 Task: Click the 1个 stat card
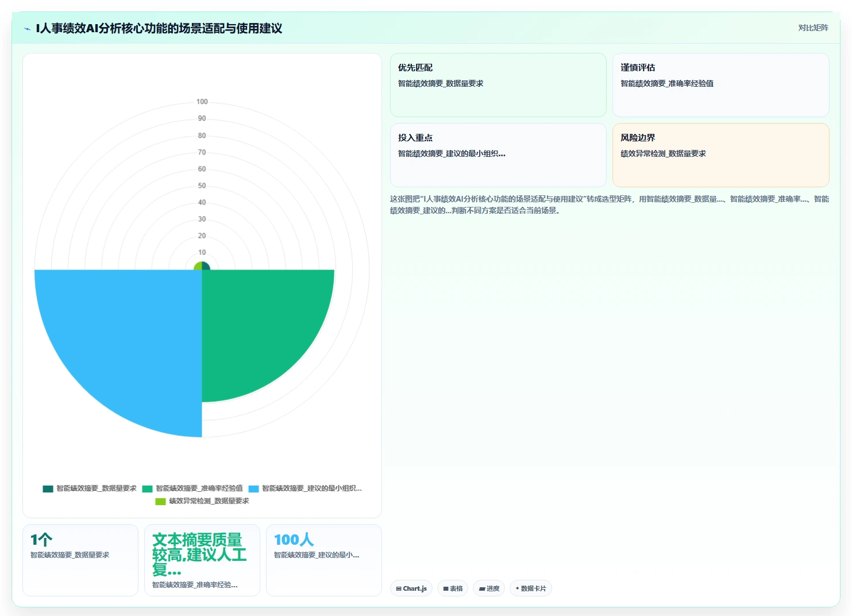pyautogui.click(x=80, y=560)
